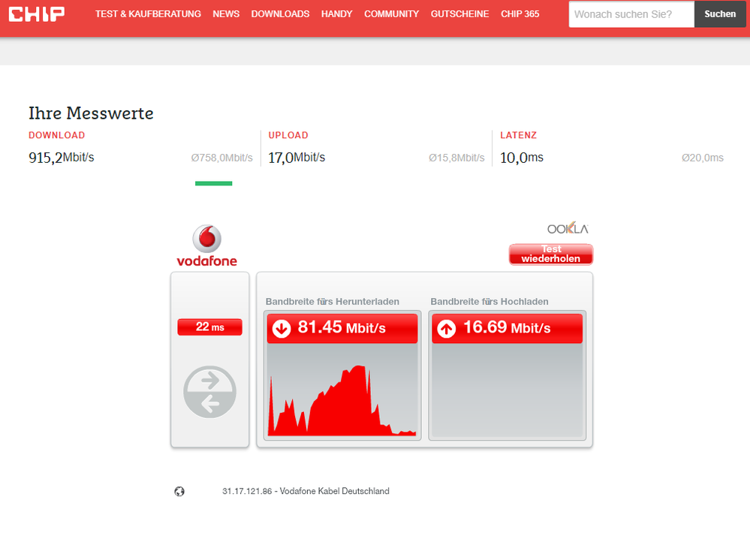
Task: Click the Vodafone logo above the speedtest
Action: click(206, 245)
